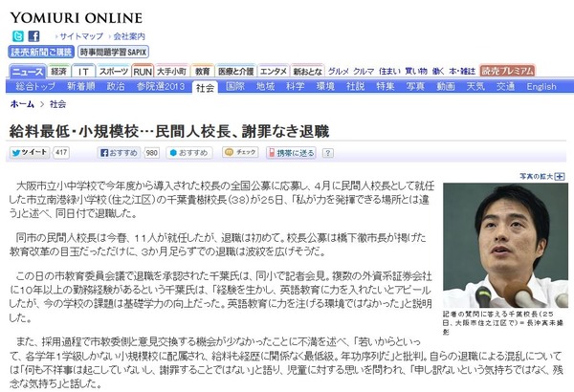574x392 pixels.
Task: Go to 特集 in the blue submenu
Action: (x=386, y=86)
